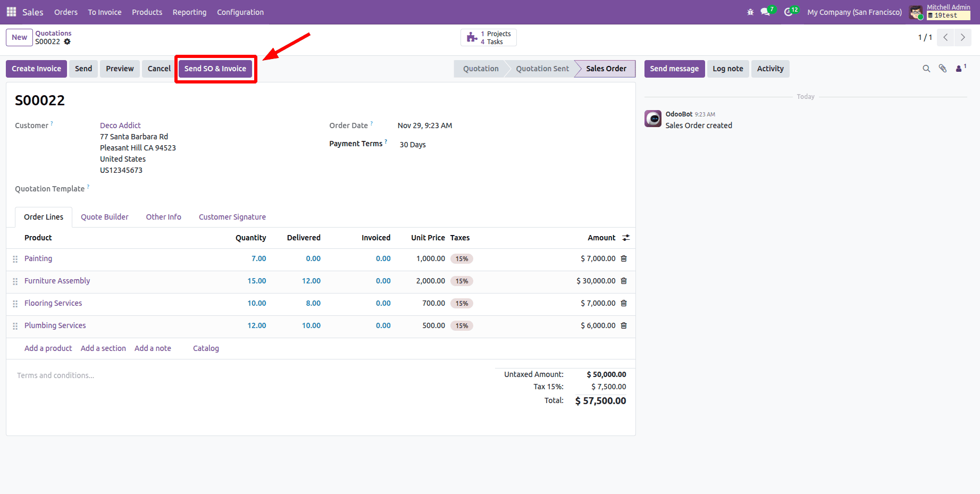Open Taxes field on Flooring Services line
This screenshot has width=980, height=494.
point(462,303)
